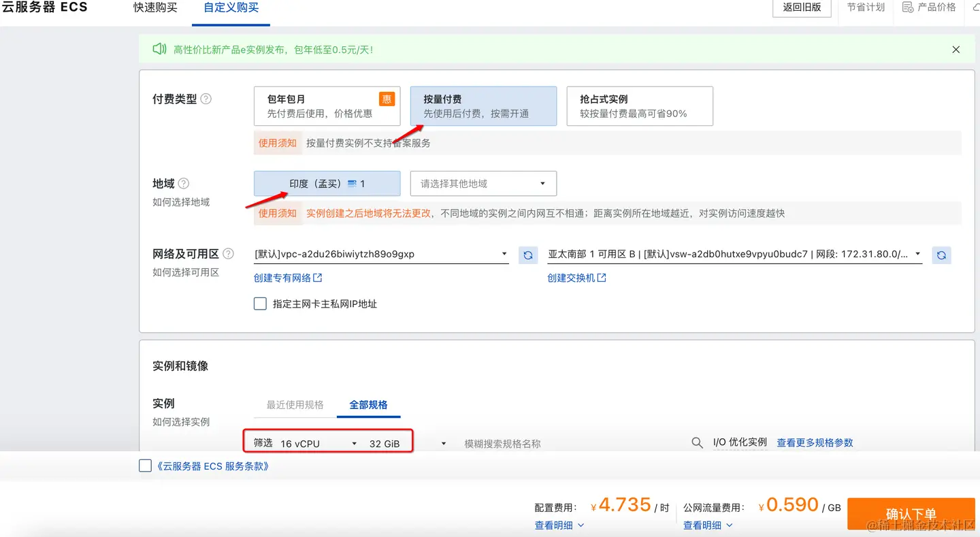Image resolution: width=980 pixels, height=537 pixels.
Task: Click the I/O 优化实例 label
Action: pyautogui.click(x=740, y=442)
